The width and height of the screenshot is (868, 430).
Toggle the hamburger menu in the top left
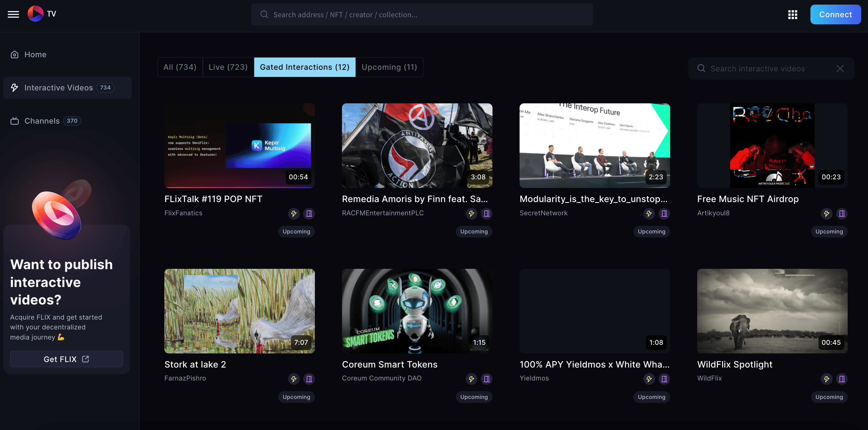coord(13,14)
